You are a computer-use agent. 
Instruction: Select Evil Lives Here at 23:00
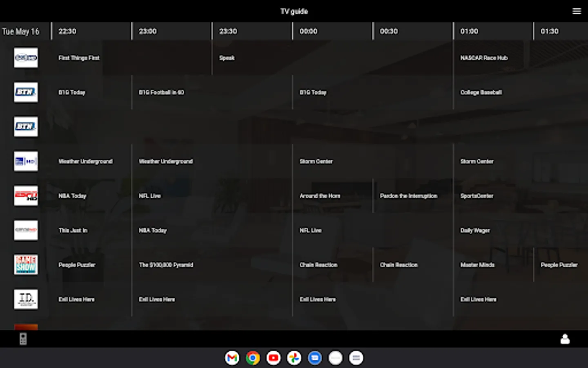point(157,299)
